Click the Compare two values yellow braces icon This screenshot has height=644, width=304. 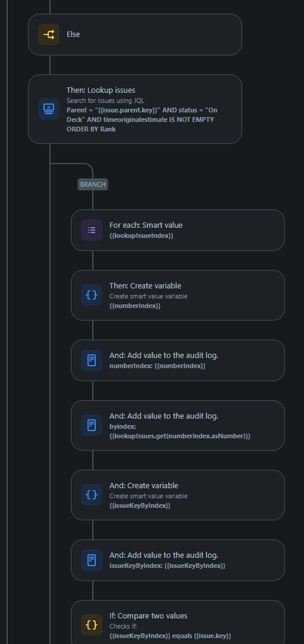click(x=92, y=625)
